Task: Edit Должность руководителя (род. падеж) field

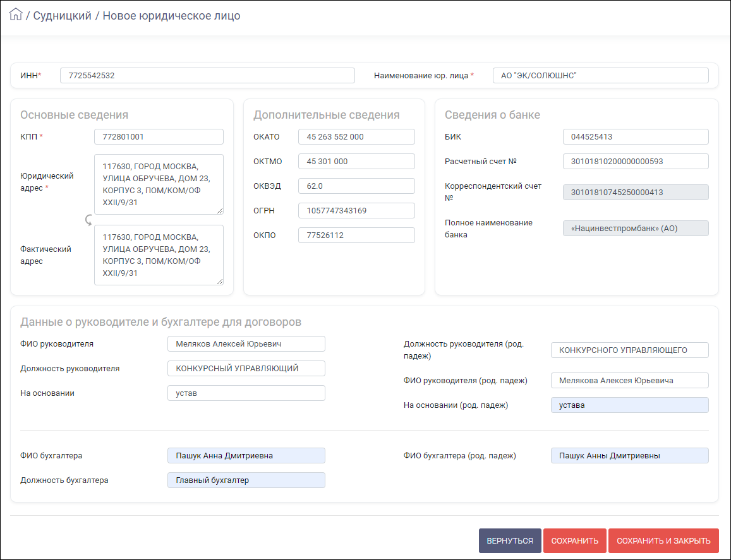Action: click(x=630, y=350)
